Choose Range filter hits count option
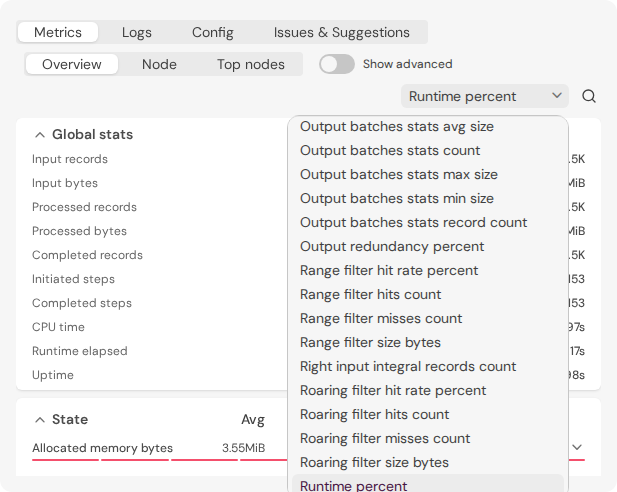 (x=428, y=295)
